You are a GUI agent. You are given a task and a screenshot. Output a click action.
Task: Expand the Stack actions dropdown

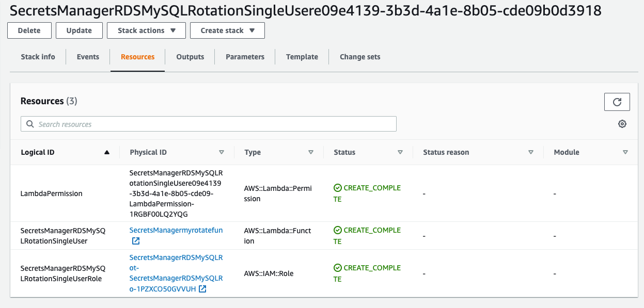(146, 30)
